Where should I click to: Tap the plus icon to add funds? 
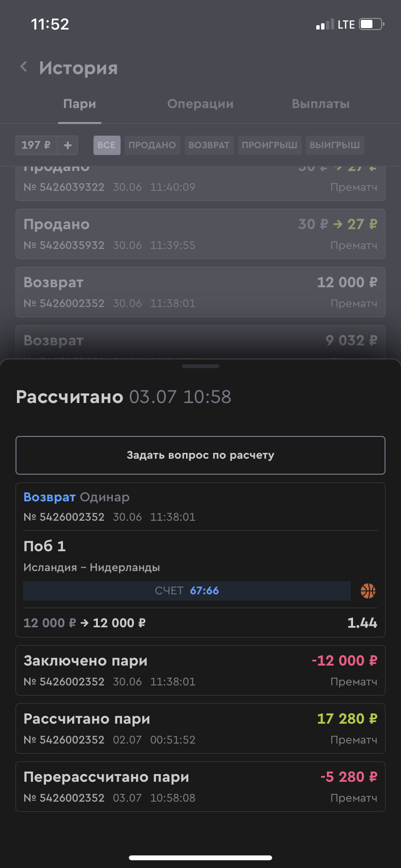pos(68,145)
